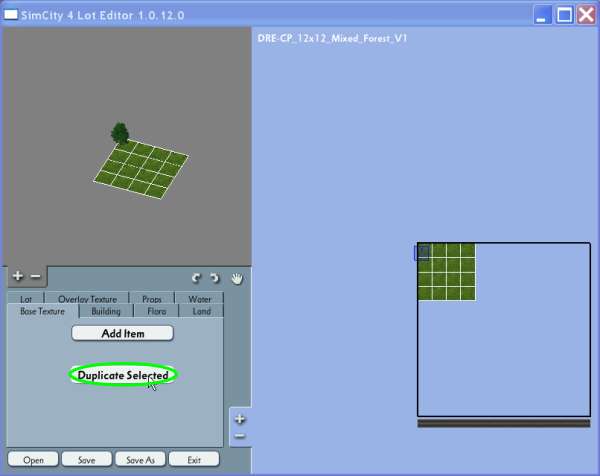
Task: Switch to the Building tab
Action: (x=106, y=311)
